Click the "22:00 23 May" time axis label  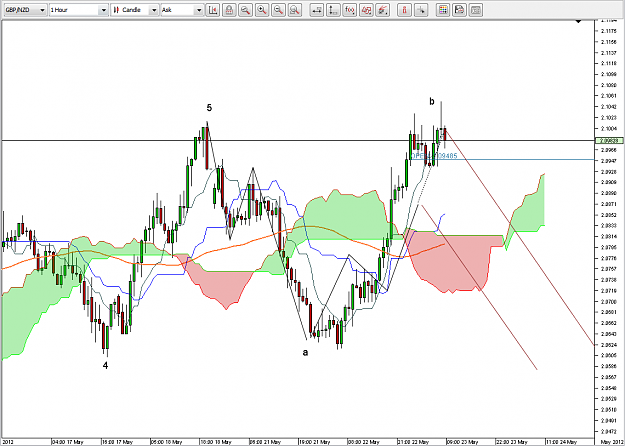[512, 442]
